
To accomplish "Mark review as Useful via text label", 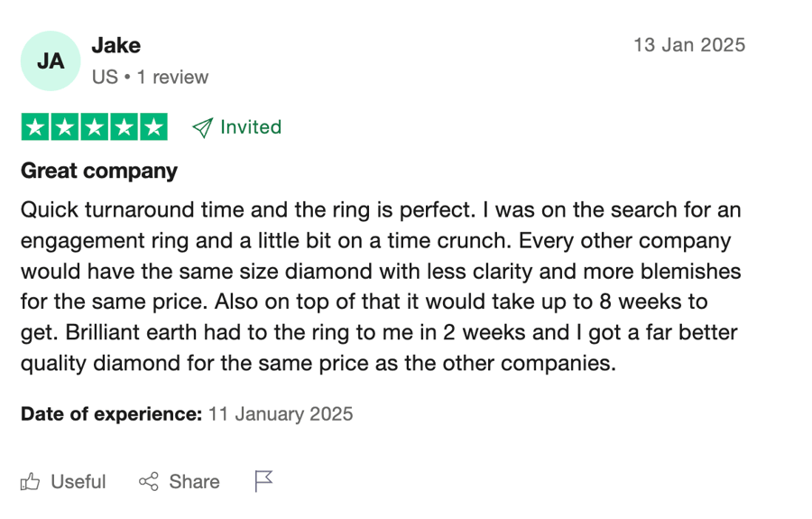I will tap(78, 482).
